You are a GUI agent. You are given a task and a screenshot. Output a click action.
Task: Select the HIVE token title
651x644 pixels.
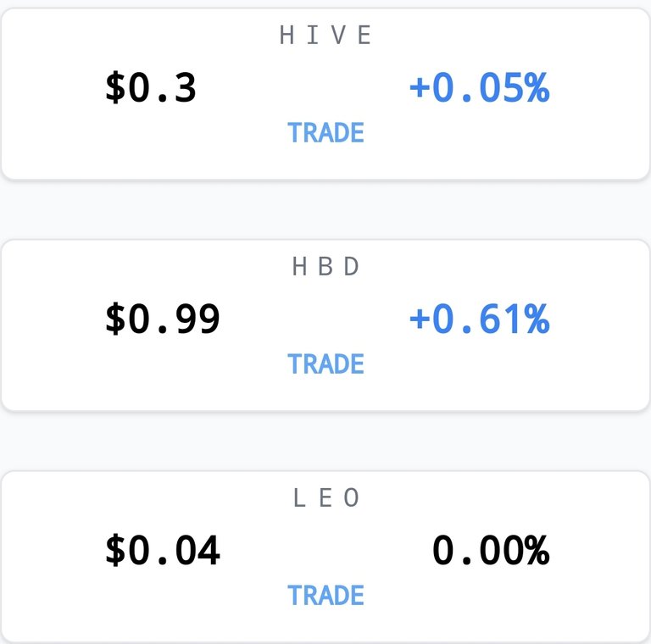click(325, 35)
